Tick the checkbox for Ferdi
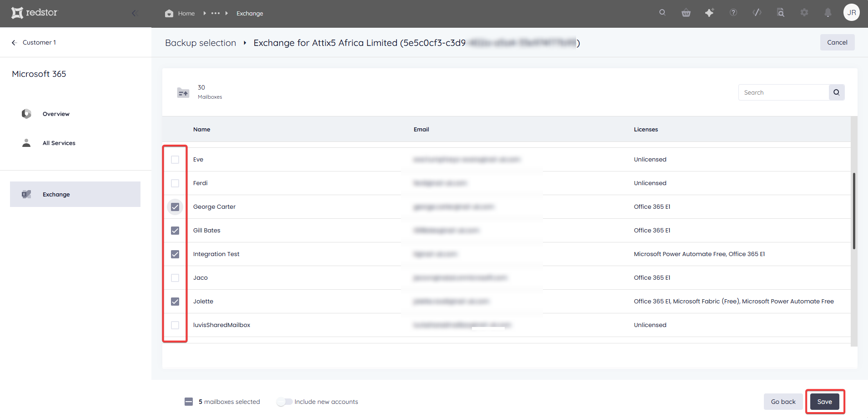Screen dimensions: 868x418 click(x=175, y=183)
